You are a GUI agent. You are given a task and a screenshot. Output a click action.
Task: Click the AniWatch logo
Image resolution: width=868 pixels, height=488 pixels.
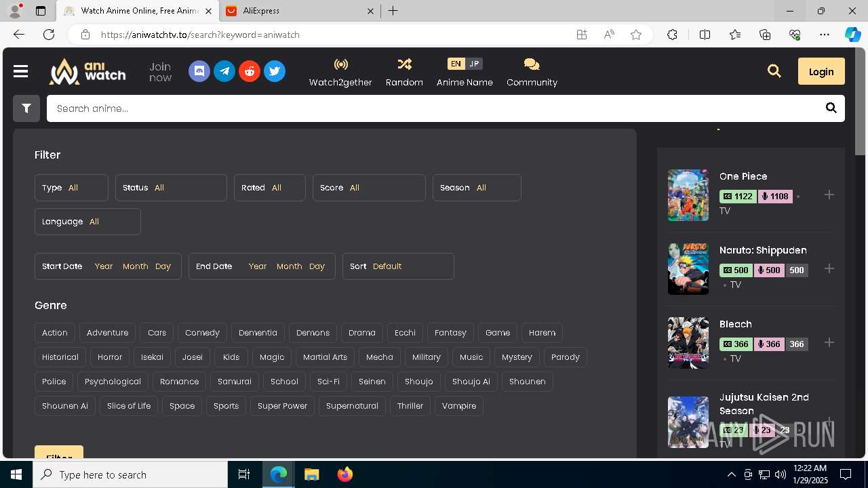[87, 71]
